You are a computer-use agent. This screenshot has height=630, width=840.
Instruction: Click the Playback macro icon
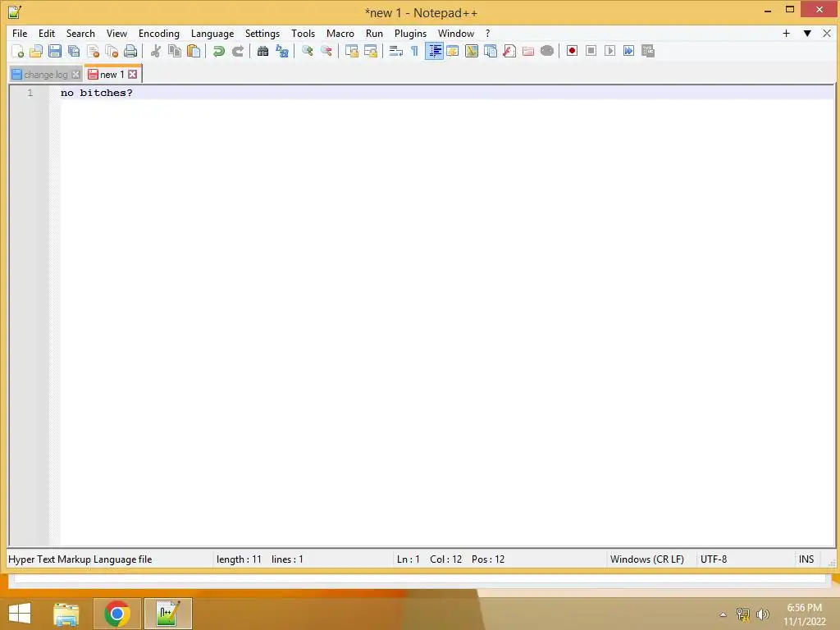click(609, 51)
